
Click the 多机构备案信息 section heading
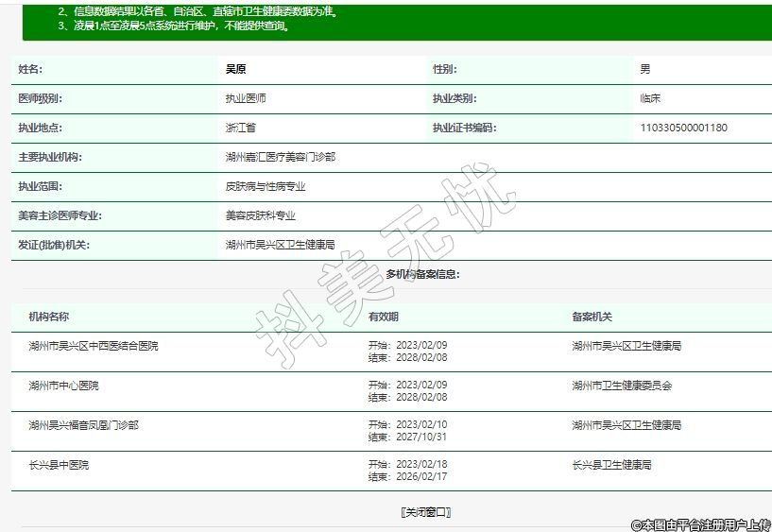(422, 274)
